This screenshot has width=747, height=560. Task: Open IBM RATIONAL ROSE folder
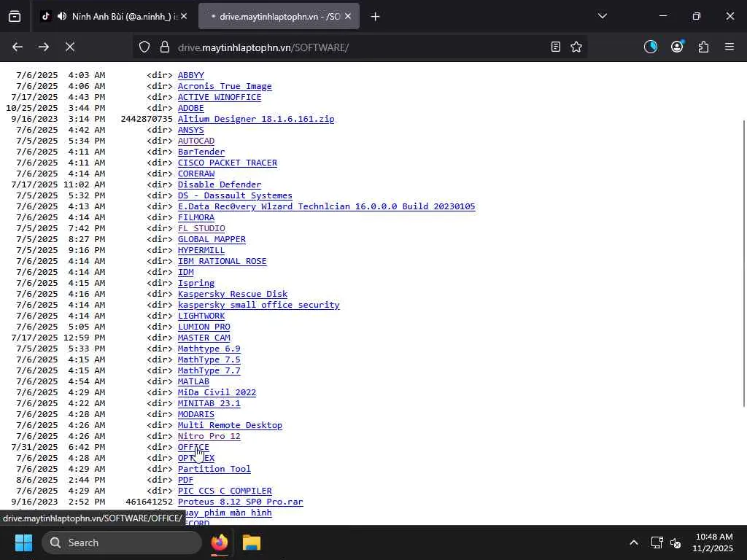pyautogui.click(x=222, y=262)
